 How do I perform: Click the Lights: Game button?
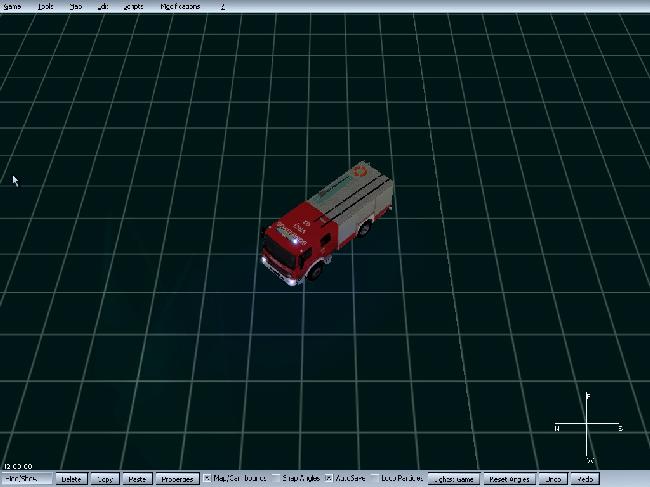[454, 479]
